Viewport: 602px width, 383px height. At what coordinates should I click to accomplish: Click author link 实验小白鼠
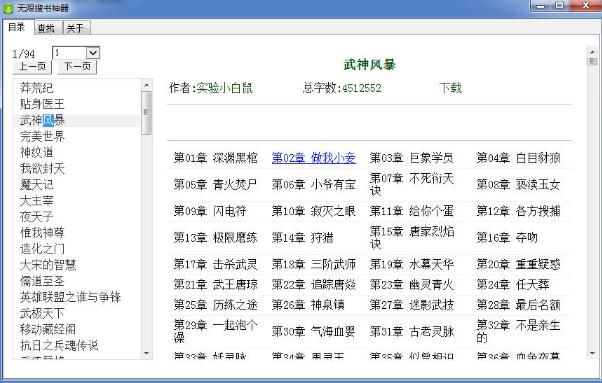(x=225, y=88)
